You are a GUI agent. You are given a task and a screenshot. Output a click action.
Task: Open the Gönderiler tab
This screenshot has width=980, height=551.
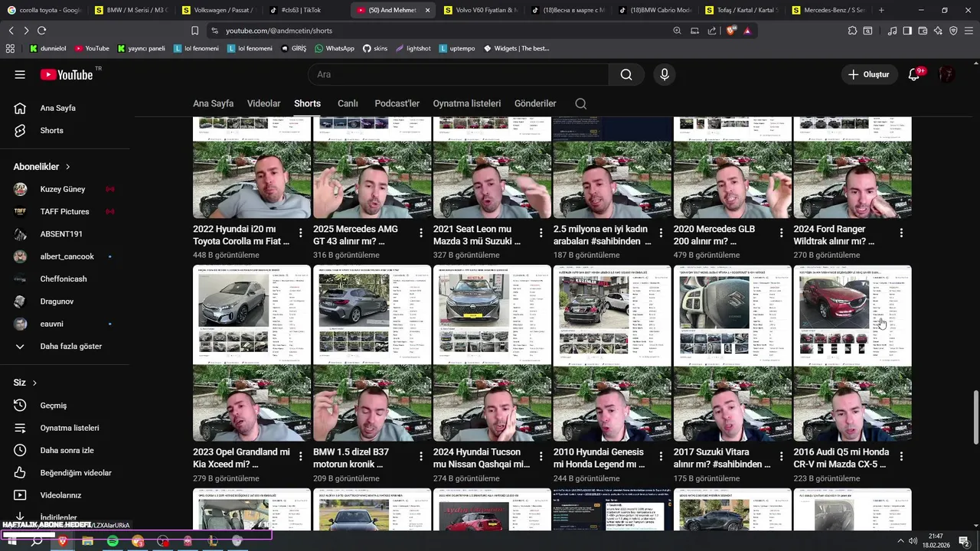click(x=535, y=103)
